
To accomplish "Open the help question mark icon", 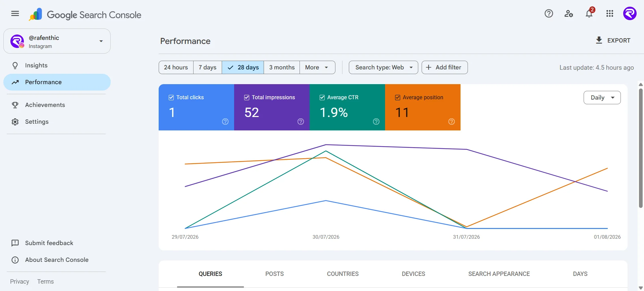I will 549,14.
